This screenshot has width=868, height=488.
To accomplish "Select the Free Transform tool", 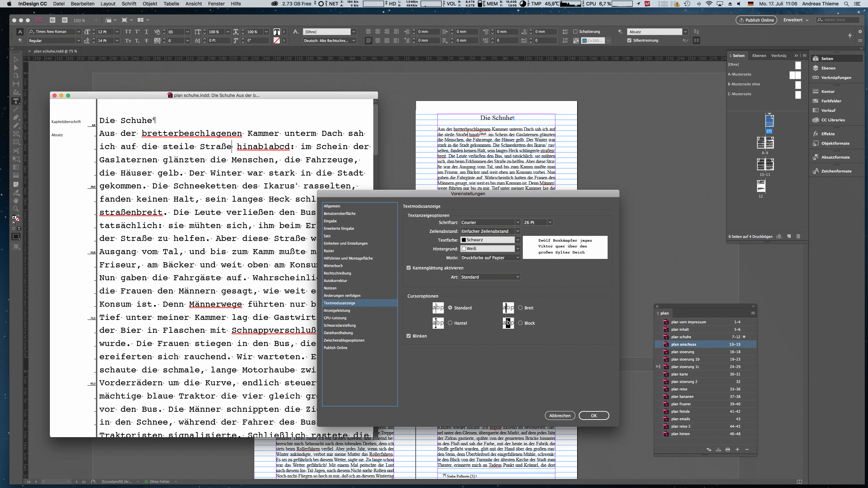I will [x=16, y=159].
